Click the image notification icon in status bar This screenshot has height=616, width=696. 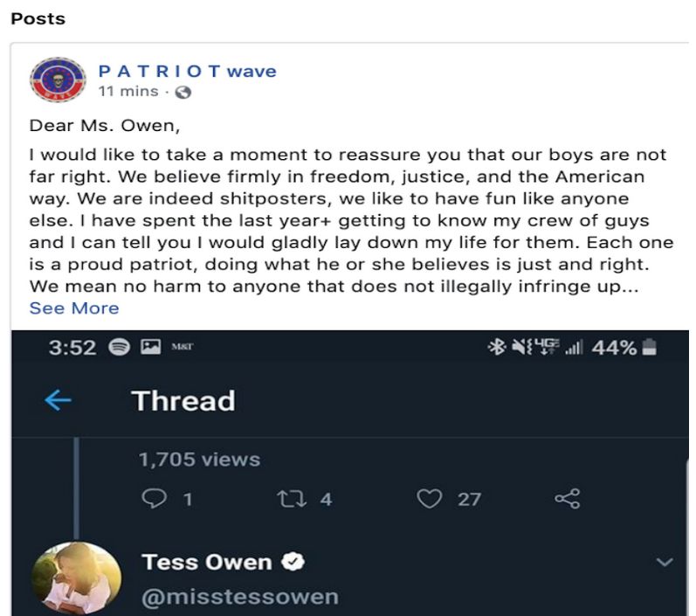tap(151, 346)
